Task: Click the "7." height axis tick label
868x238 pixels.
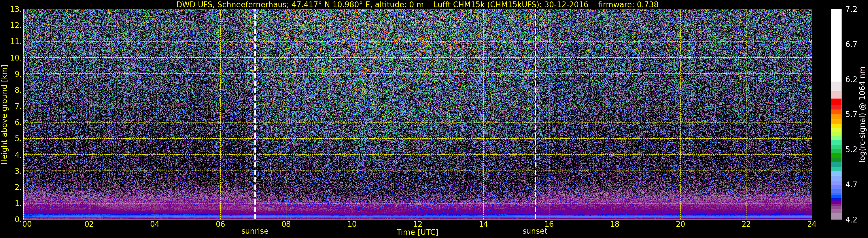Action: [18, 107]
